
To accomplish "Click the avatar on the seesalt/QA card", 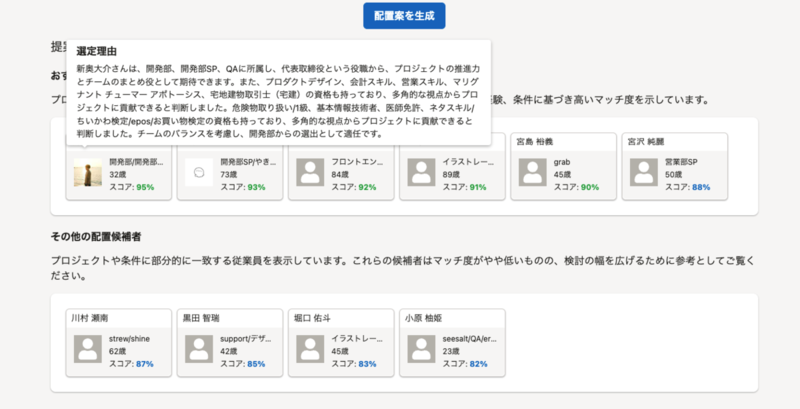I will tap(421, 349).
